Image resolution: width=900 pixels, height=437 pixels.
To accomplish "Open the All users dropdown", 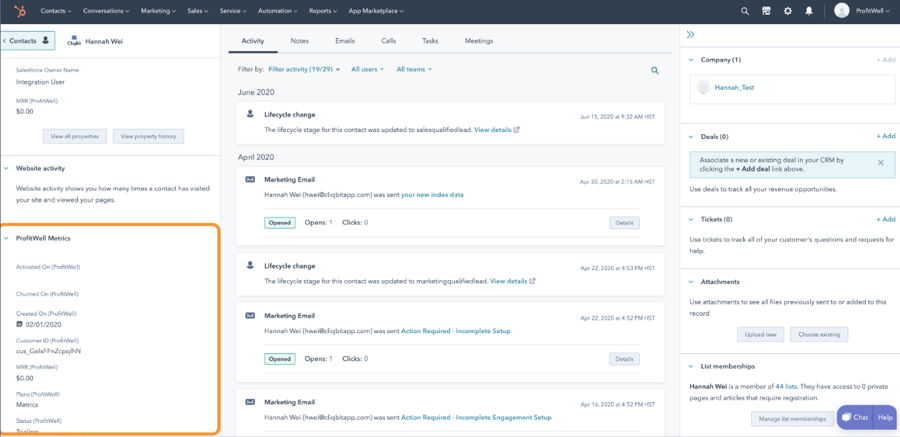I will click(367, 69).
